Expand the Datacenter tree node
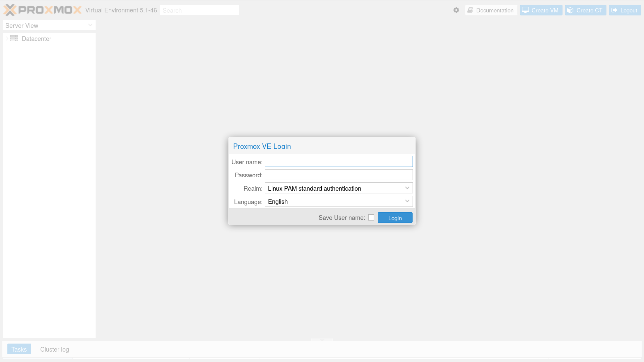This screenshot has height=362, width=644. (7, 39)
